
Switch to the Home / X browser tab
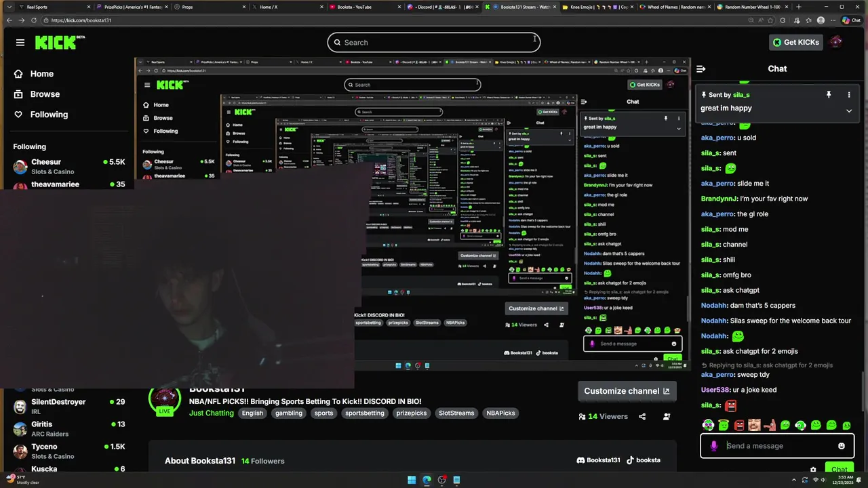[288, 7]
